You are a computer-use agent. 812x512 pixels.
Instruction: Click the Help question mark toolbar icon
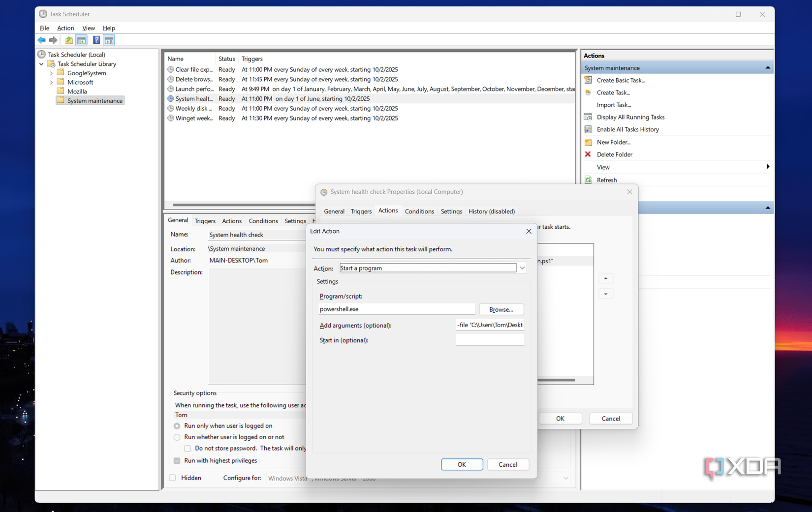pos(96,40)
